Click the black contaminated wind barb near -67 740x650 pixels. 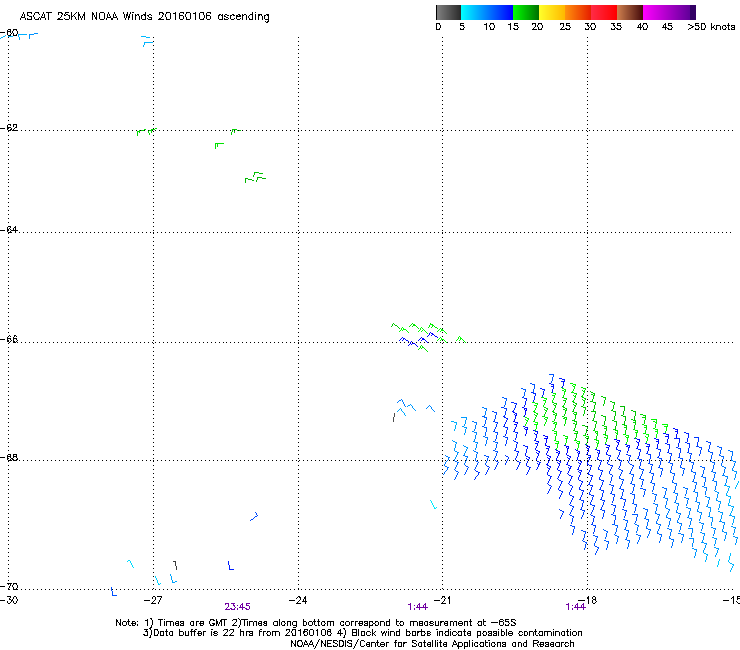click(x=394, y=417)
